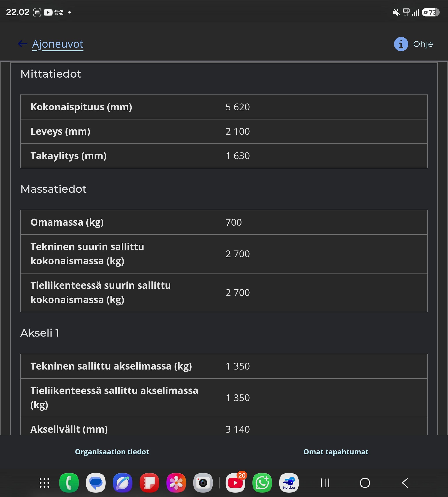
Task: Launch the Samsung Internet browser
Action: 122,483
